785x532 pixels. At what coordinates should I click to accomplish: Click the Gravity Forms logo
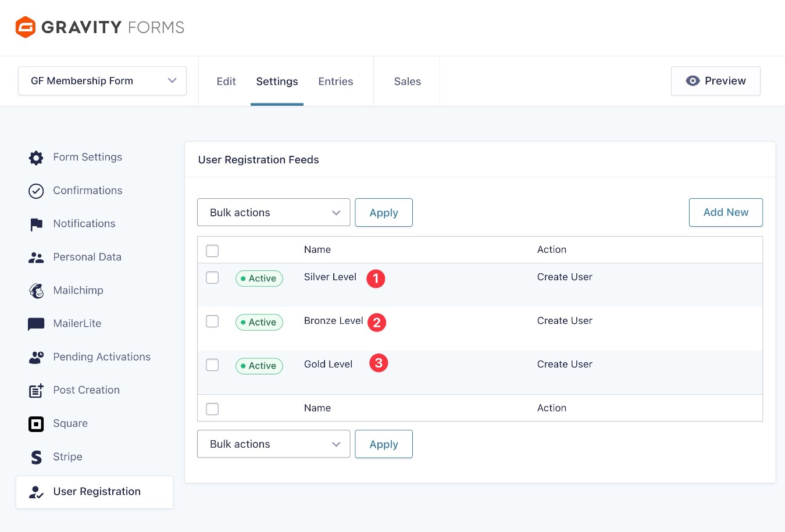pyautogui.click(x=99, y=27)
